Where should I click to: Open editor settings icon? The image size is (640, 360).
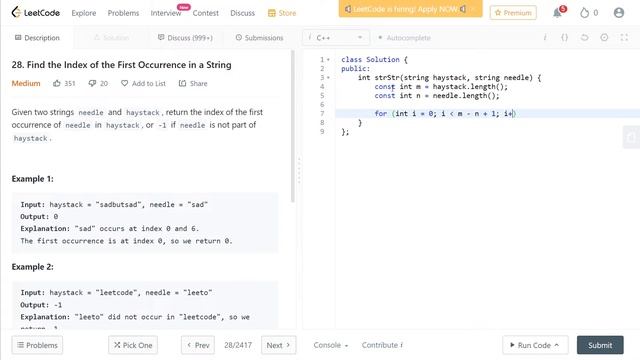pyautogui.click(x=604, y=38)
